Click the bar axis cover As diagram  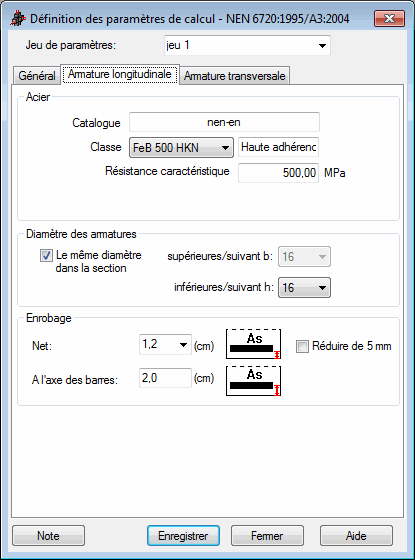pos(253,381)
